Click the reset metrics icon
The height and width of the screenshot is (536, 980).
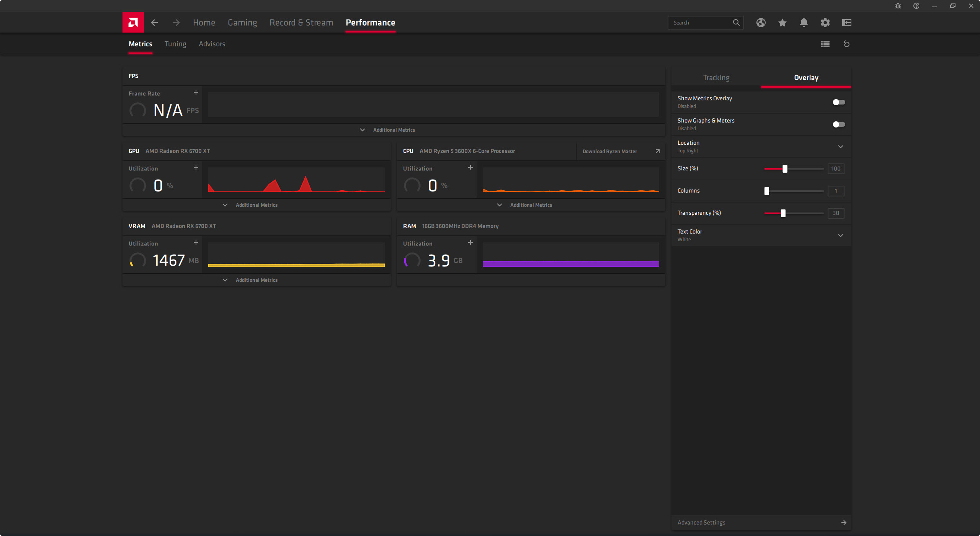[x=846, y=44]
